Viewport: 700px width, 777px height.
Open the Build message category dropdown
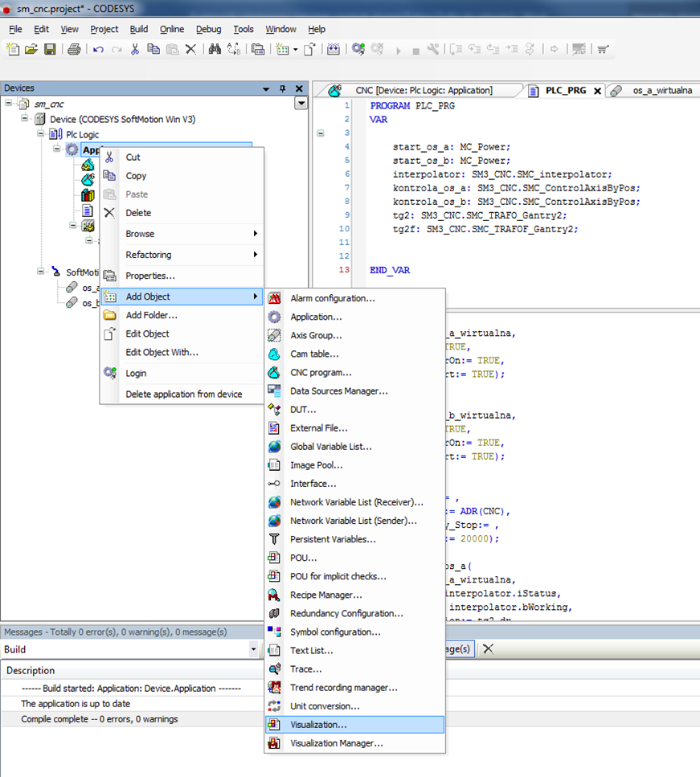(253, 649)
